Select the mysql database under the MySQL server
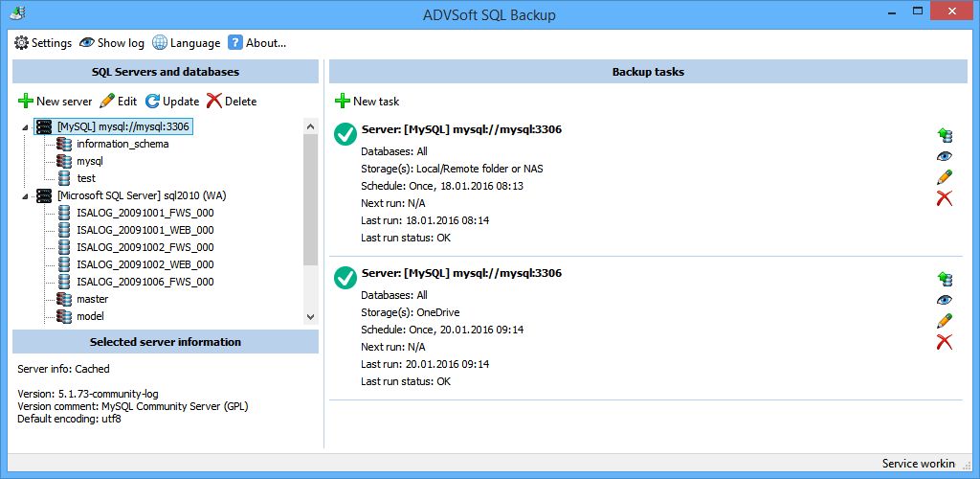 click(89, 161)
